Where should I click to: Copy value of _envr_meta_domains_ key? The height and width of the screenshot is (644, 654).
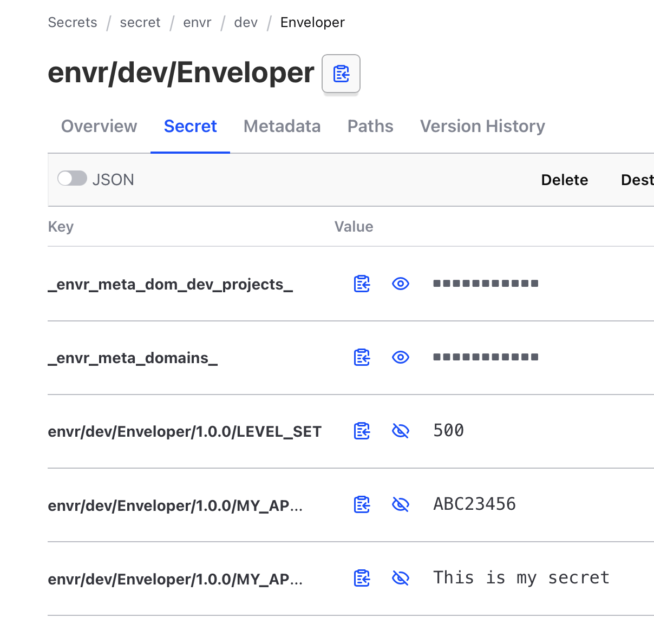[x=362, y=357]
